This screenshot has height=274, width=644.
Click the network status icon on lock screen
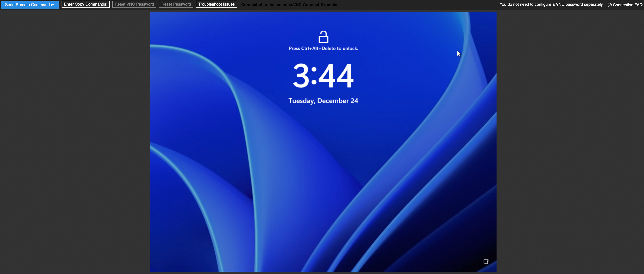point(486,261)
